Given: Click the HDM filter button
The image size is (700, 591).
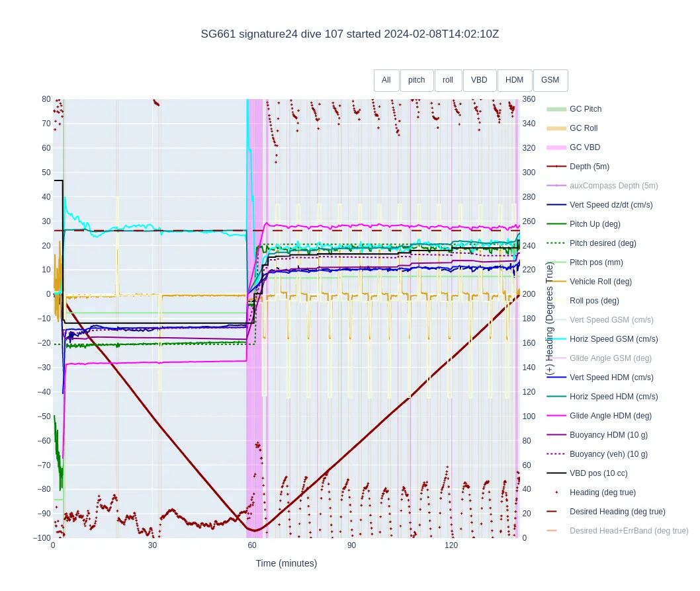Looking at the screenshot, I should [514, 81].
